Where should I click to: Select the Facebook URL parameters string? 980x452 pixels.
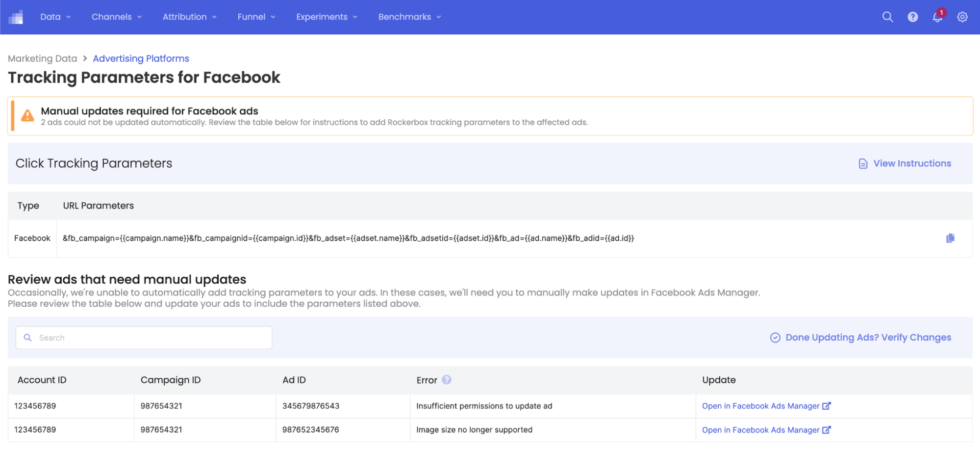tap(348, 238)
